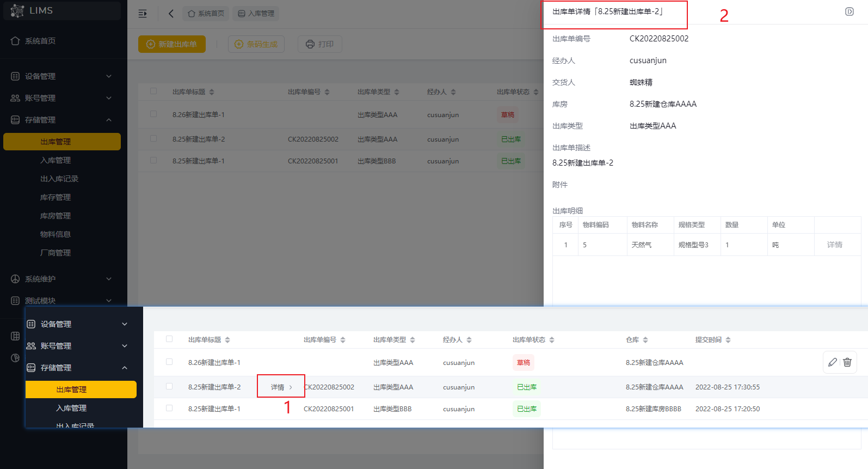Click the 条码生成 button
Screen dimensions: 868x469
point(256,44)
